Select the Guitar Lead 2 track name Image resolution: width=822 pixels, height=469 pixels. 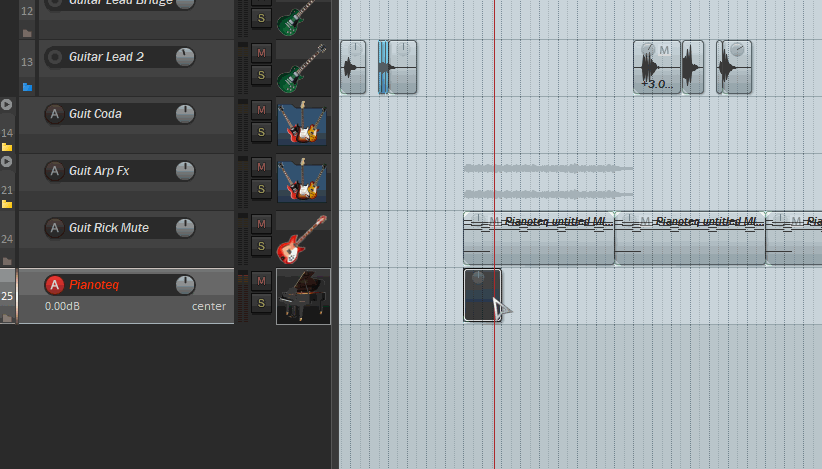(x=106, y=57)
